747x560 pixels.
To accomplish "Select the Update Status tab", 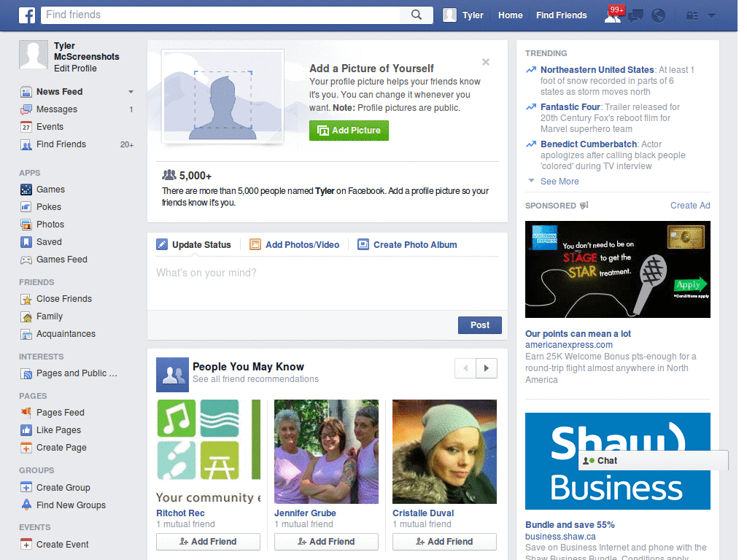I will point(193,245).
